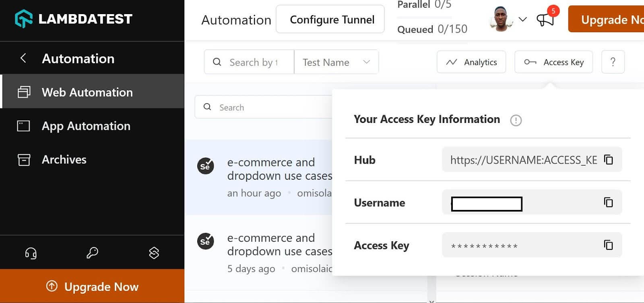Open Web Automation in the sidebar

[x=92, y=92]
